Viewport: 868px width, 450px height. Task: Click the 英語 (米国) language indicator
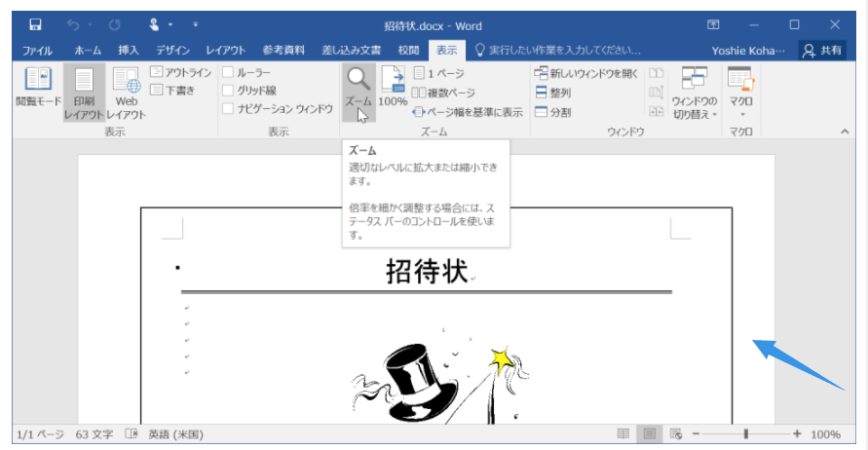coord(175,434)
